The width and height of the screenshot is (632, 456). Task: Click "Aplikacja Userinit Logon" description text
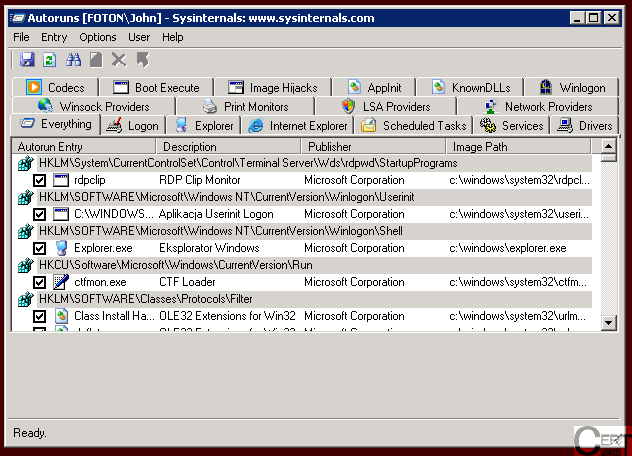(216, 214)
